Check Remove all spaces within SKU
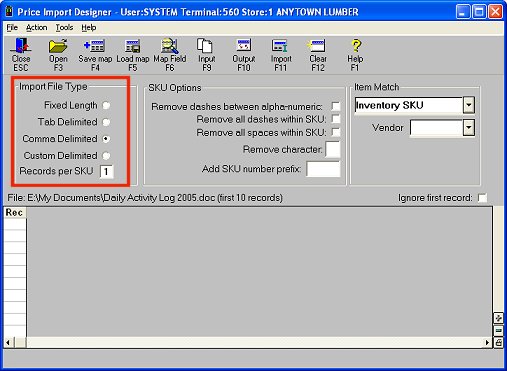Image resolution: width=507 pixels, height=371 pixels. tap(336, 132)
